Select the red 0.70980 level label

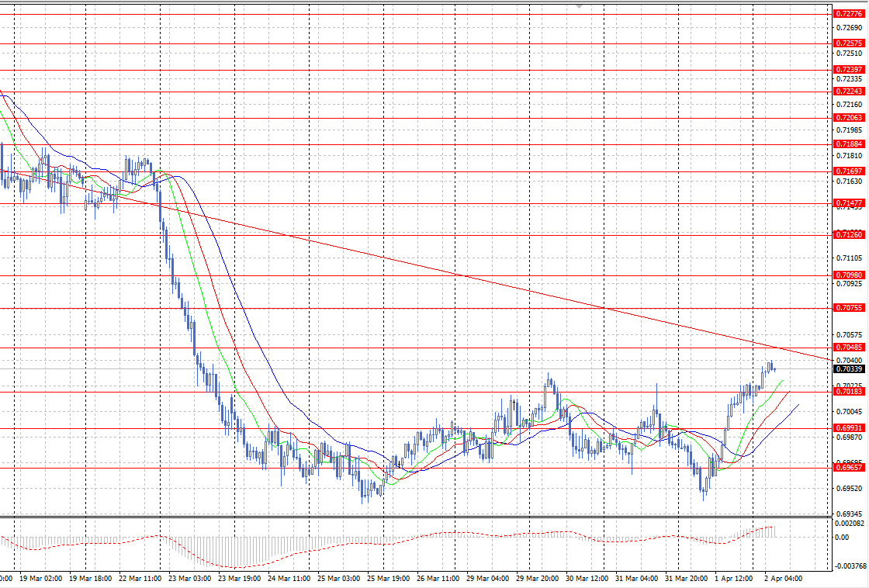pyautogui.click(x=849, y=275)
